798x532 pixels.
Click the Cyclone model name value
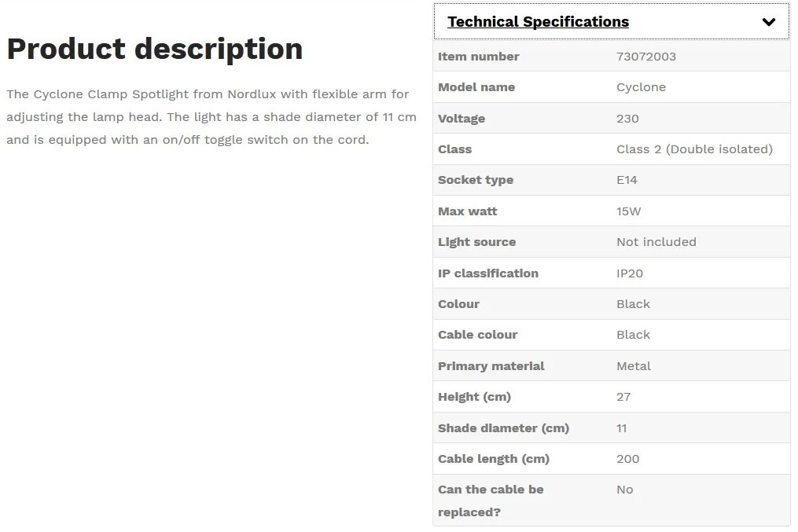[641, 87]
